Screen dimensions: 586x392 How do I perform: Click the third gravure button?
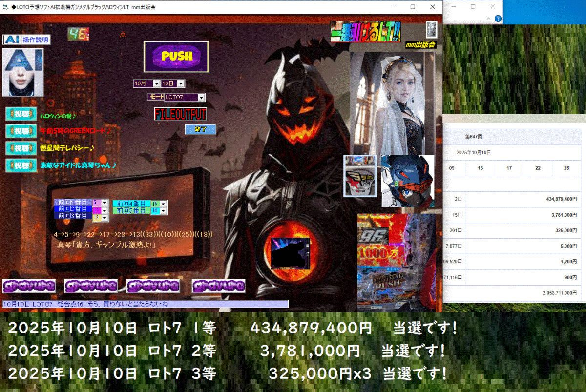[153, 286]
